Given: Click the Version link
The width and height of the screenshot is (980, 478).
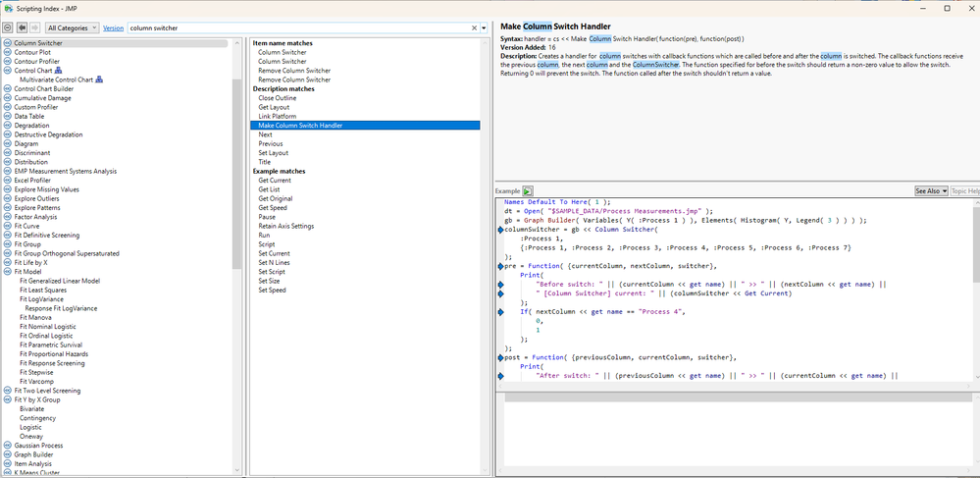Looking at the screenshot, I should [113, 28].
